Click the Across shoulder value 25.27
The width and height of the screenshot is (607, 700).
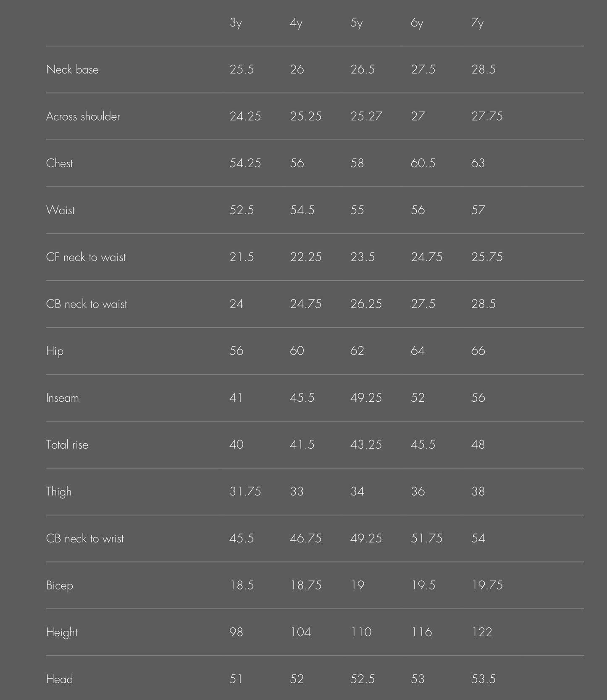366,116
